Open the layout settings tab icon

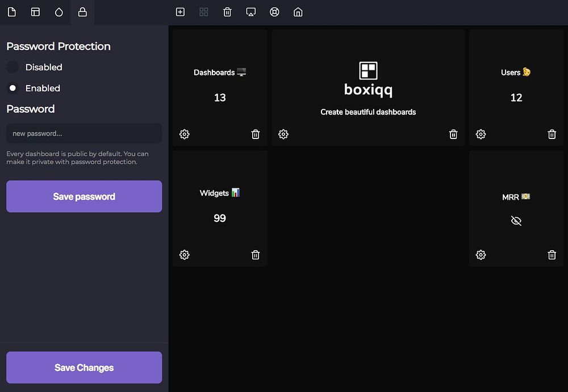pos(35,12)
